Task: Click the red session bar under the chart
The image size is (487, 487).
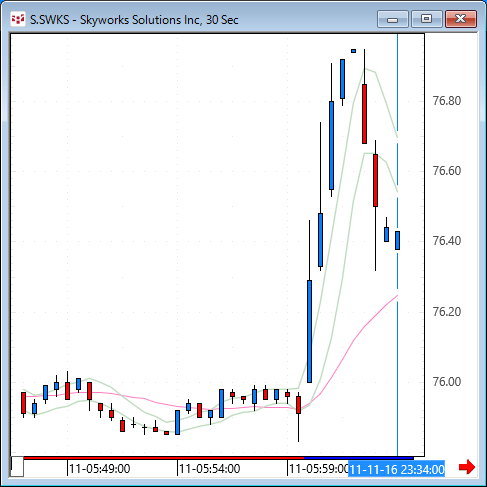Action: click(x=163, y=458)
